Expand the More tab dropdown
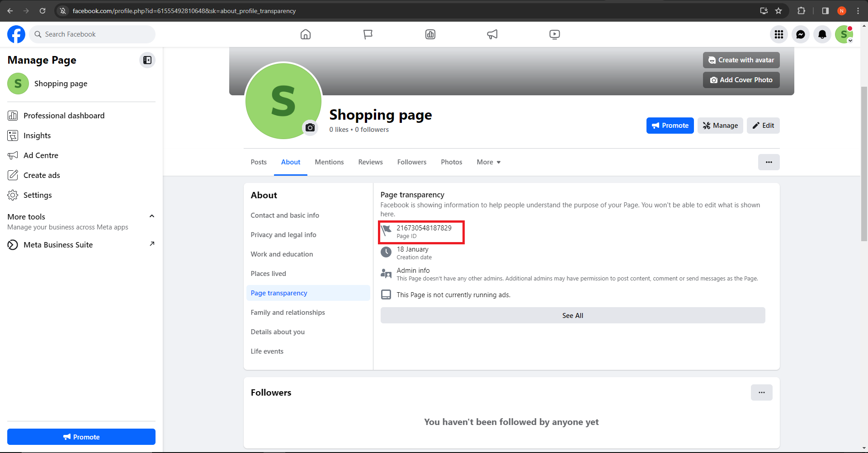This screenshot has width=868, height=453. pyautogui.click(x=489, y=162)
